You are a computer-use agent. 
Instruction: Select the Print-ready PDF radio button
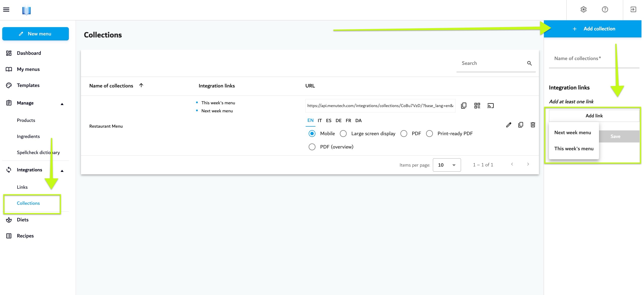[429, 133]
